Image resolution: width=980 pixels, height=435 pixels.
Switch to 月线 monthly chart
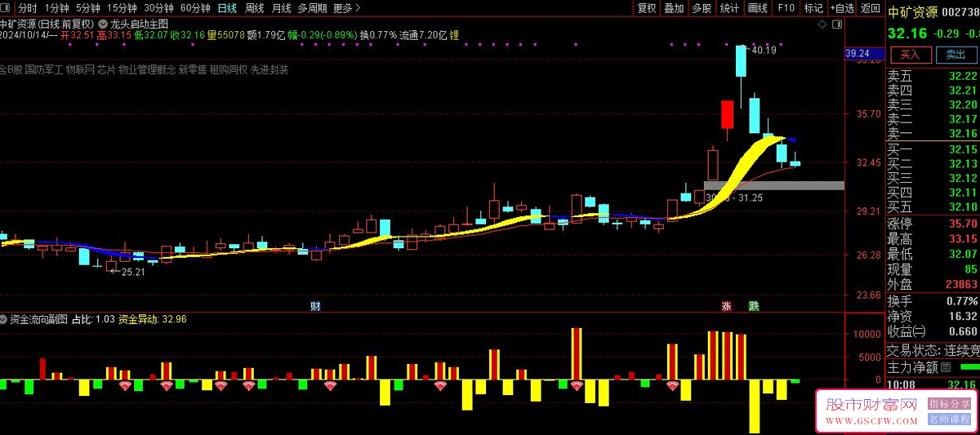pyautogui.click(x=281, y=8)
